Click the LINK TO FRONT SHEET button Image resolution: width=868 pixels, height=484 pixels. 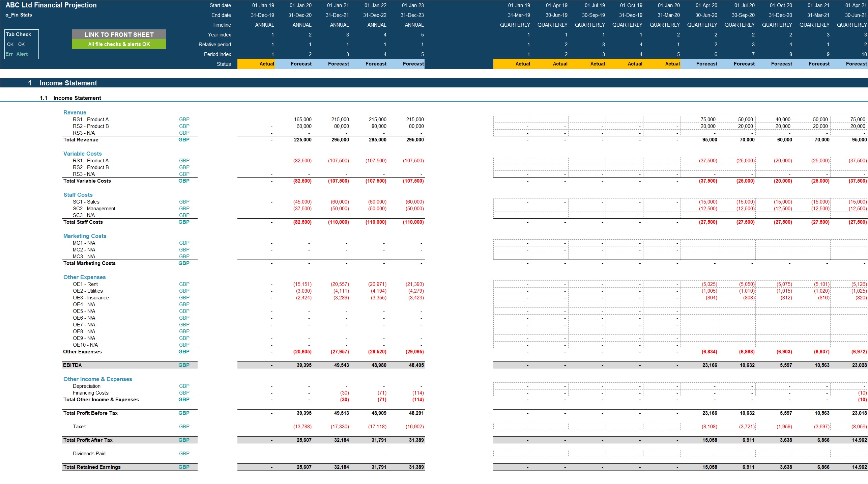(119, 34)
